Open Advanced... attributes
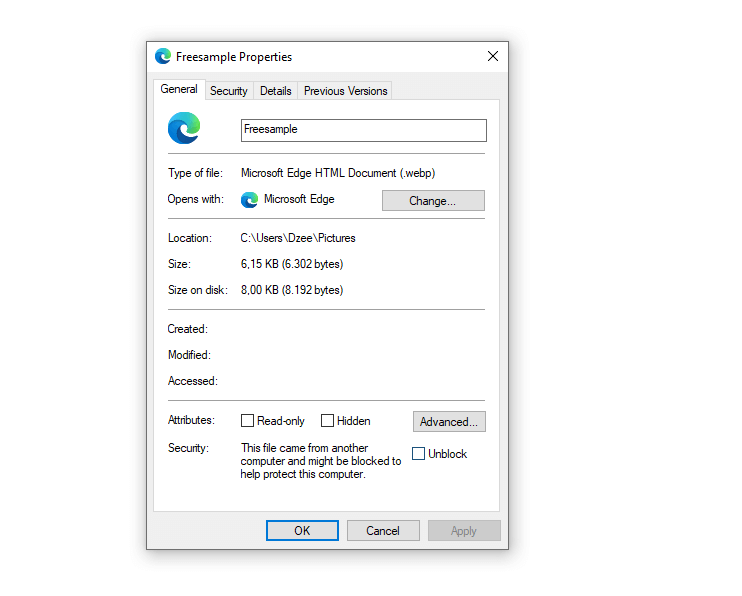Screen dimensions: 742x596 pos(449,421)
